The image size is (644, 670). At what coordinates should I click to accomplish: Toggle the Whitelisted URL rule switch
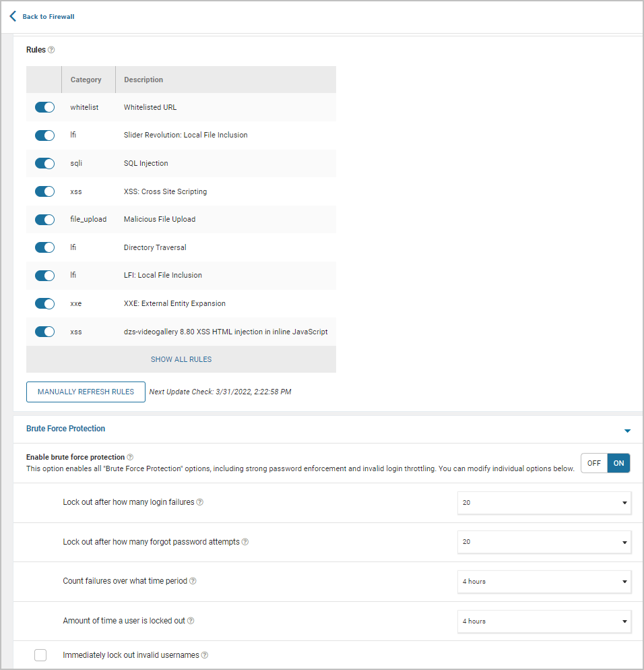pyautogui.click(x=45, y=107)
